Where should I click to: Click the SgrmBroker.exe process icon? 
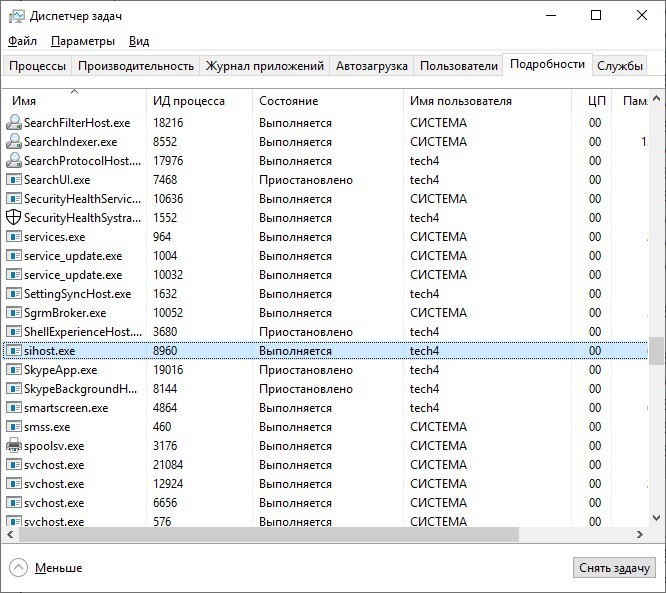coord(14,313)
